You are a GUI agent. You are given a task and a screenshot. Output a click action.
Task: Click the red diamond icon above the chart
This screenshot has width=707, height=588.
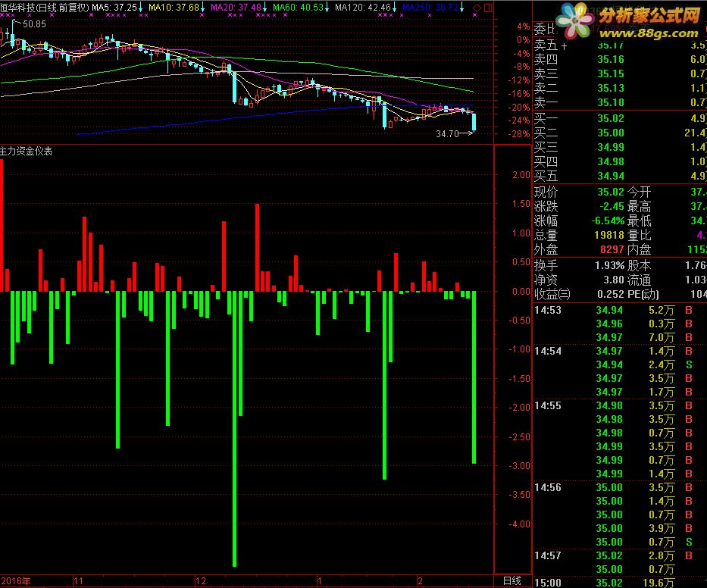pyautogui.click(x=477, y=8)
